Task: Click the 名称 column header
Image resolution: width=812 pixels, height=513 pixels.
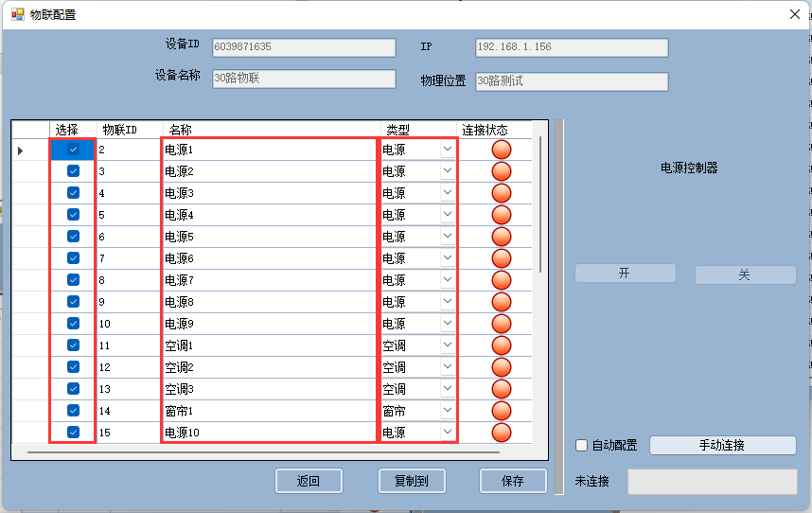Action: pos(271,130)
